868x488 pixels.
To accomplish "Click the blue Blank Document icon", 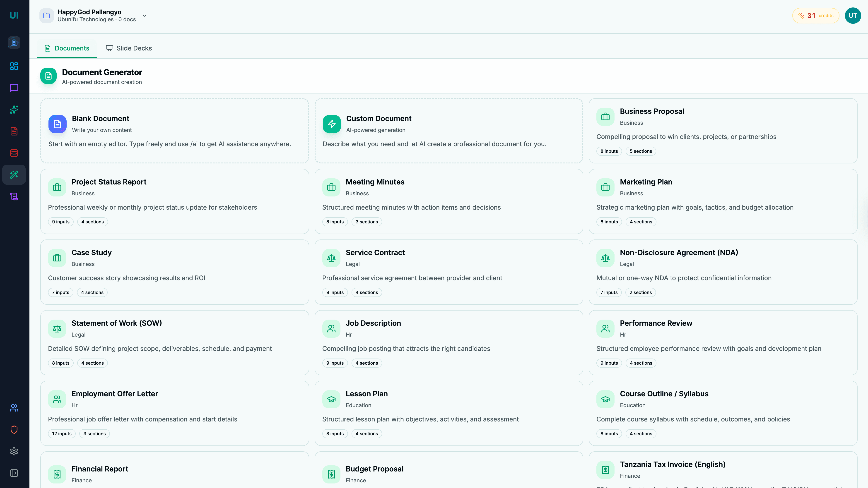I will click(x=58, y=124).
